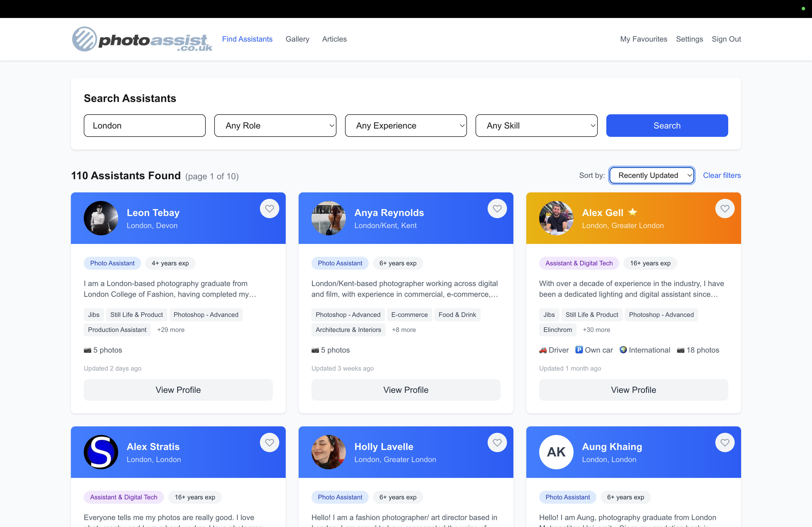Change sorting with the Recently Updated dropdown
Image resolution: width=812 pixels, height=527 pixels.
pos(652,175)
